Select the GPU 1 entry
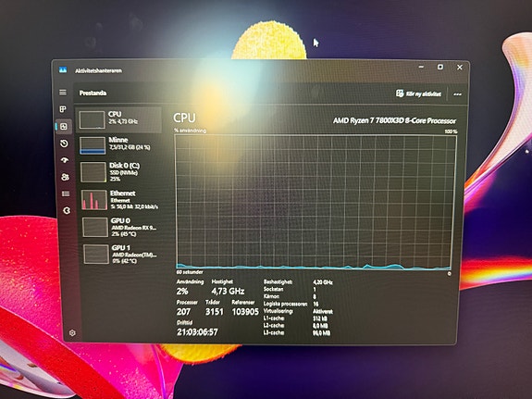Screen dimensions: 532x399 coord(123,254)
